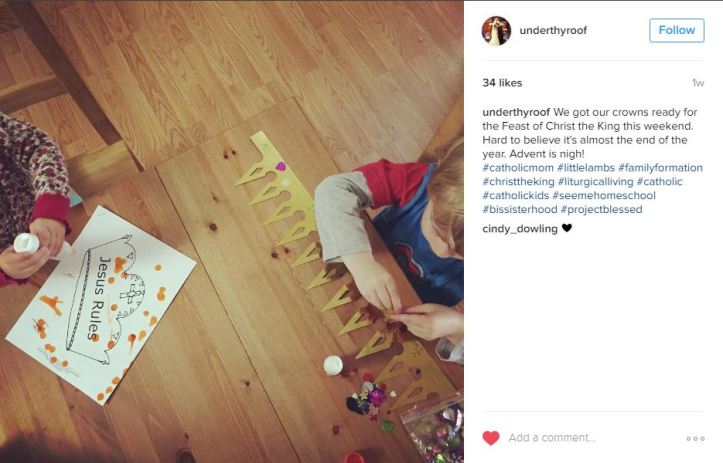This screenshot has height=463, width=723.
Task: Open the #bissisterhood hashtag
Action: pyautogui.click(x=520, y=209)
